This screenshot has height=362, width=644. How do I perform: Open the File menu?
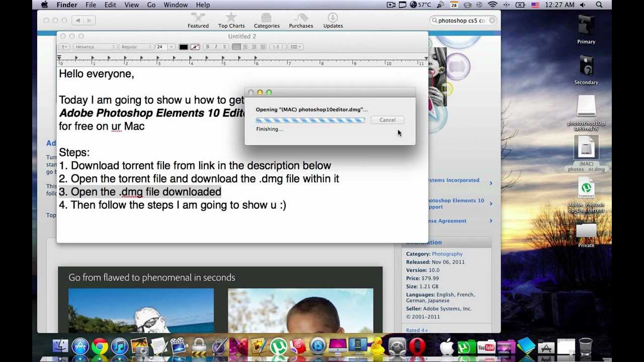pos(91,5)
